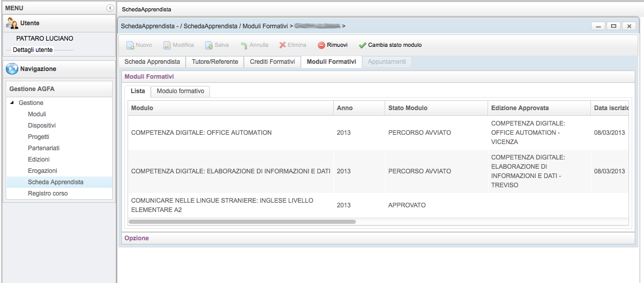644x283 pixels.
Task: Click the Modifica pencil icon
Action: 167,45
